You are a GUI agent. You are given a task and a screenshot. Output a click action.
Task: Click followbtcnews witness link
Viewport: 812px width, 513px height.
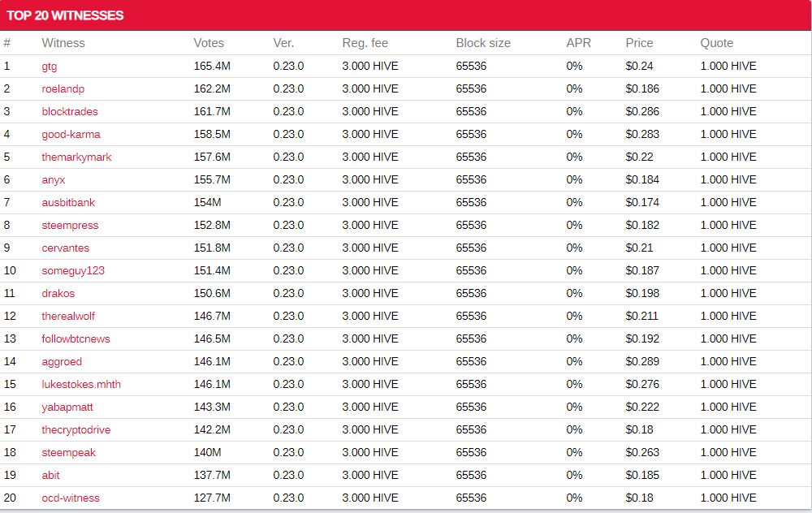tap(76, 339)
